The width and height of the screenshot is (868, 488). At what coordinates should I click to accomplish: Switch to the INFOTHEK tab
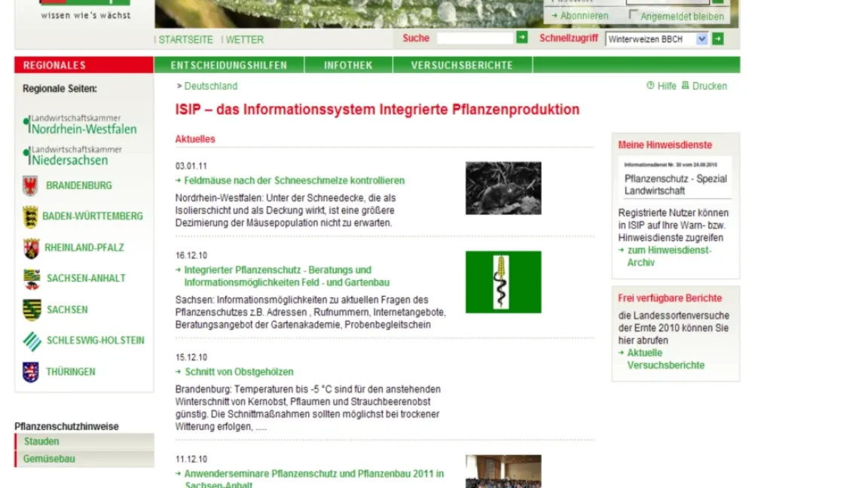[x=348, y=65]
